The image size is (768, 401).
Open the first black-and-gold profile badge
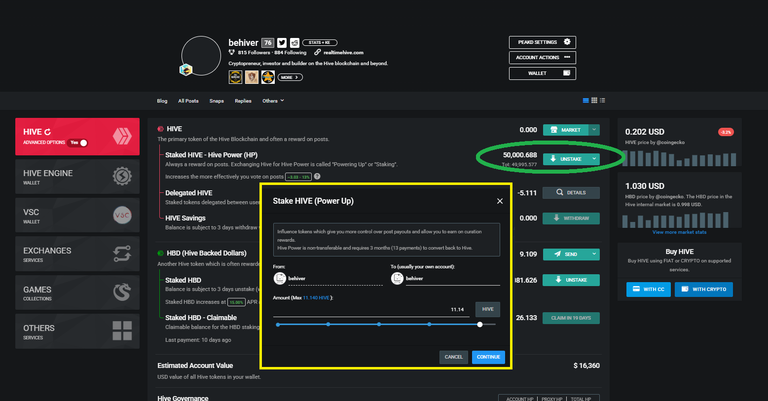pos(236,77)
